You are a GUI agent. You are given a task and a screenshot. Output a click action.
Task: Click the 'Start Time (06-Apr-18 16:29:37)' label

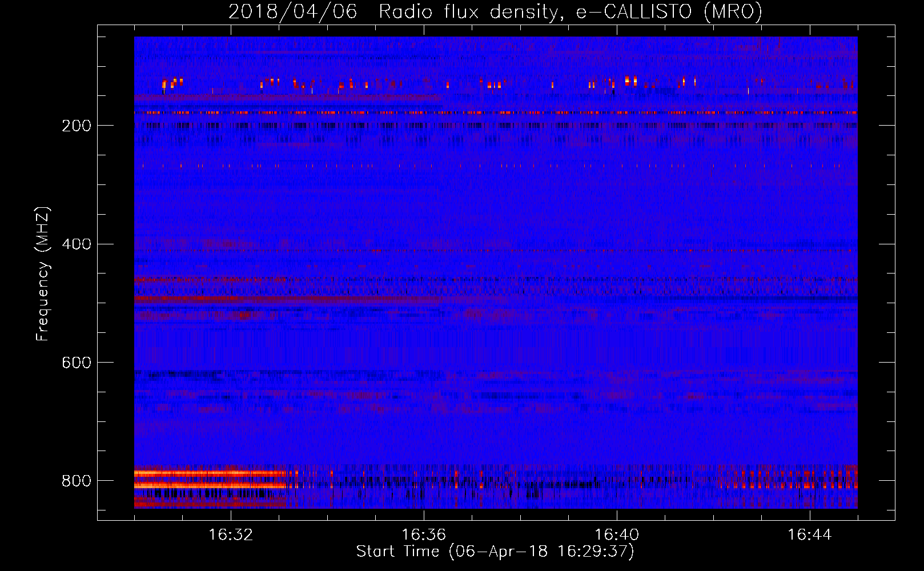495,552
